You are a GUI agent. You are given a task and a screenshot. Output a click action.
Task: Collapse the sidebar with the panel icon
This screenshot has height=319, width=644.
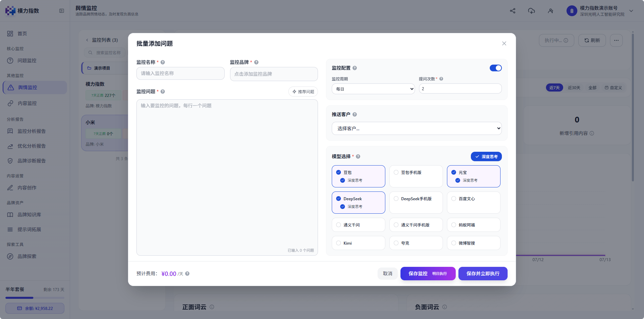click(x=62, y=11)
